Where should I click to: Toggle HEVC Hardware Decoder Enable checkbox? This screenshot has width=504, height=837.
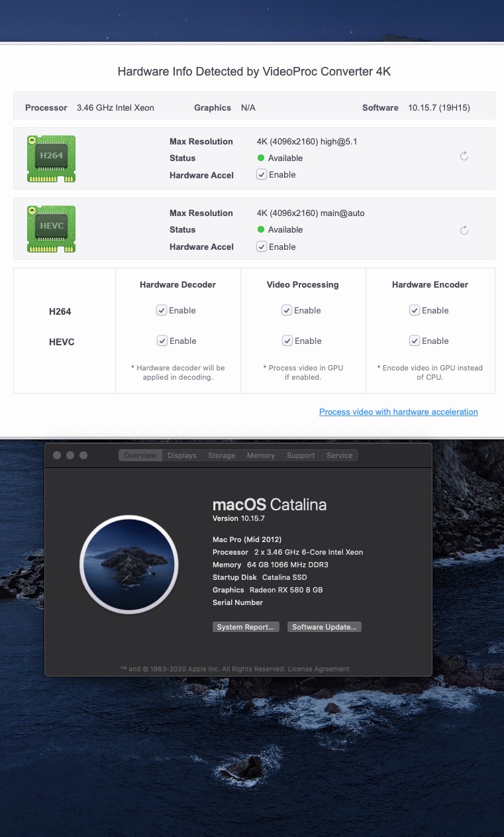tap(162, 341)
